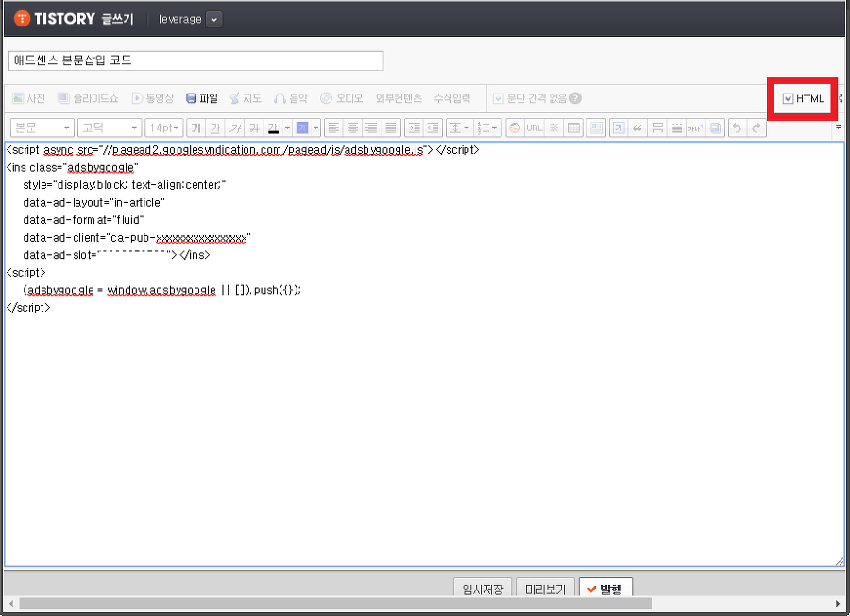The height and width of the screenshot is (616, 850).
Task: Open the line spacing dropdown
Action: pyautogui.click(x=459, y=128)
